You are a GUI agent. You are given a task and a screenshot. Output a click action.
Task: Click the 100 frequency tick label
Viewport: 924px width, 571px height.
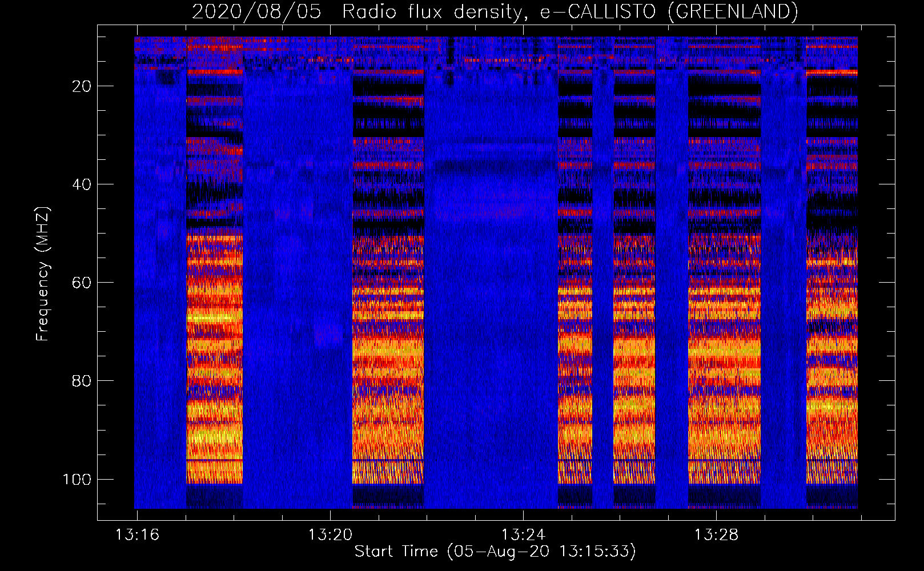tap(77, 479)
